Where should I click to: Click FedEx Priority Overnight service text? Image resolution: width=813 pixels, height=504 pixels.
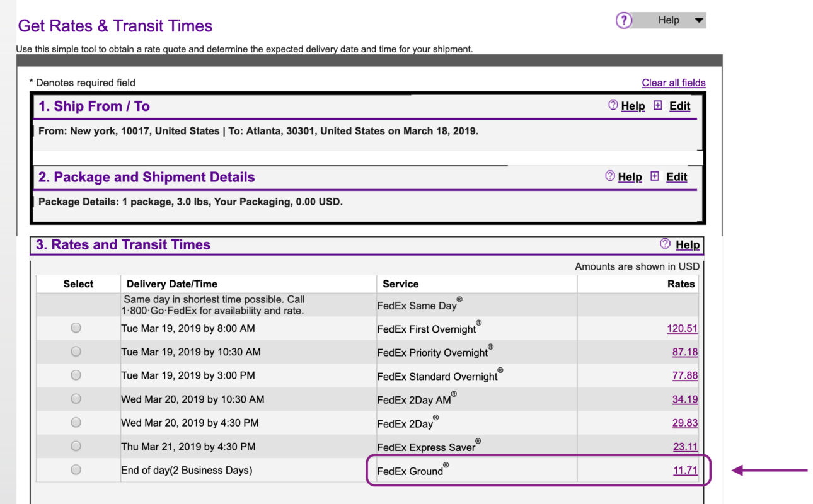coord(435,352)
